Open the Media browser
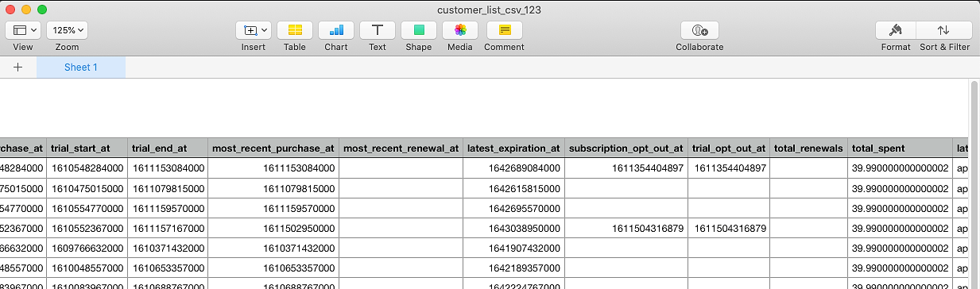Image resolution: width=980 pixels, height=289 pixels. [x=460, y=30]
